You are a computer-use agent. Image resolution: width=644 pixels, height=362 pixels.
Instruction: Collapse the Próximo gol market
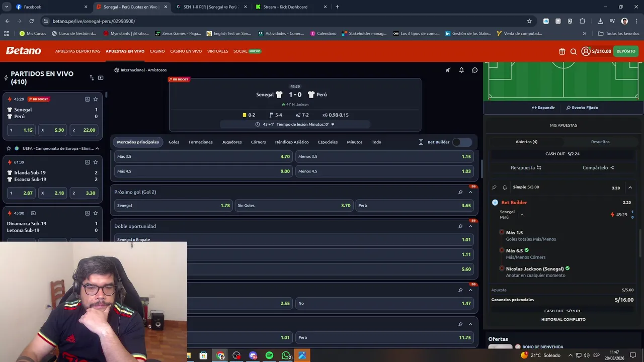[470, 192]
